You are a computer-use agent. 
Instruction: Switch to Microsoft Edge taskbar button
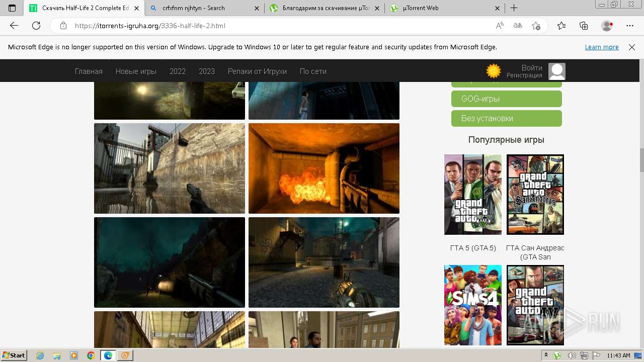point(108,355)
